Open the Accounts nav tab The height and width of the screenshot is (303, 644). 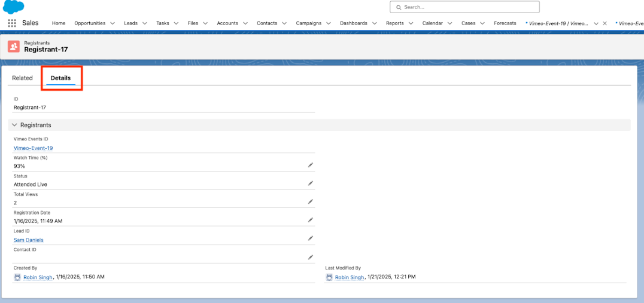[227, 23]
